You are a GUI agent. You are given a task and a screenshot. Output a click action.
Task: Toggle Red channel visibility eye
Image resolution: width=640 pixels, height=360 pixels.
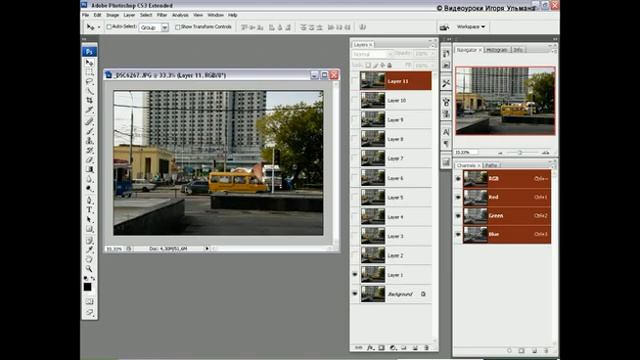pos(458,197)
